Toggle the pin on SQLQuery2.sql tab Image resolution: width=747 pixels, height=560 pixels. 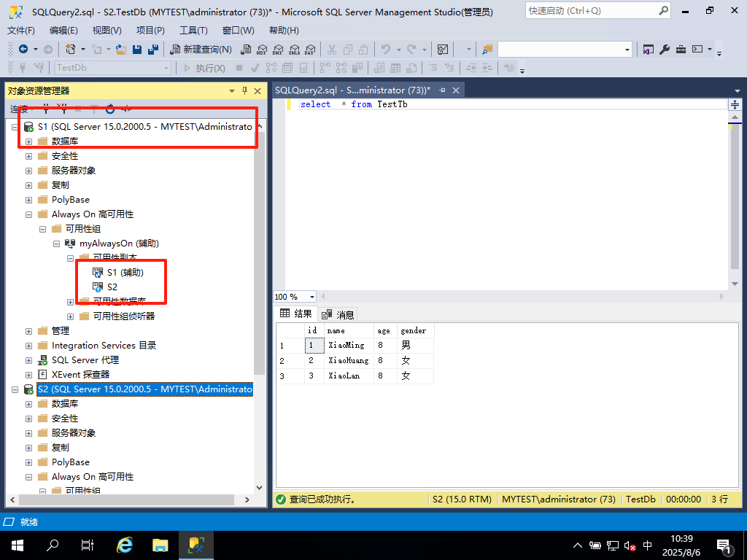coord(442,90)
